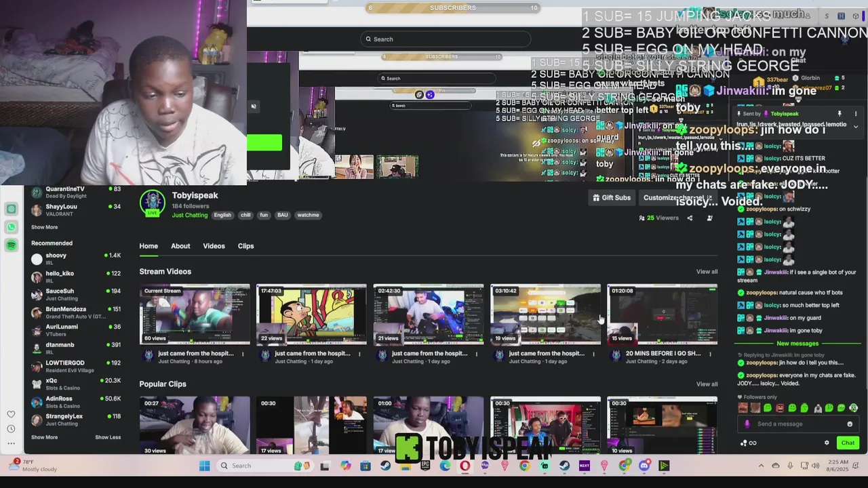Image resolution: width=868 pixels, height=488 pixels.
Task: Switch to the About tab
Action: point(180,246)
